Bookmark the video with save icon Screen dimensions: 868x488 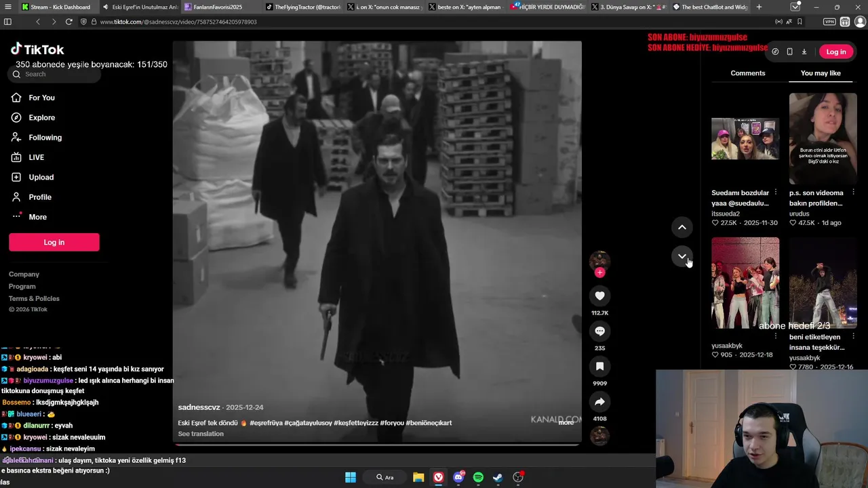pyautogui.click(x=599, y=366)
